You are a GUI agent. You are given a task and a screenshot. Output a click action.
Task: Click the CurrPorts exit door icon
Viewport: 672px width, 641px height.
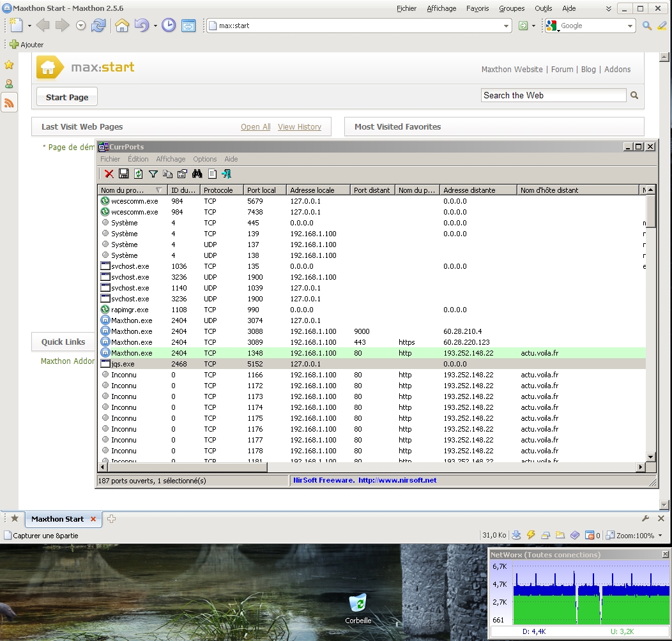coord(226,174)
